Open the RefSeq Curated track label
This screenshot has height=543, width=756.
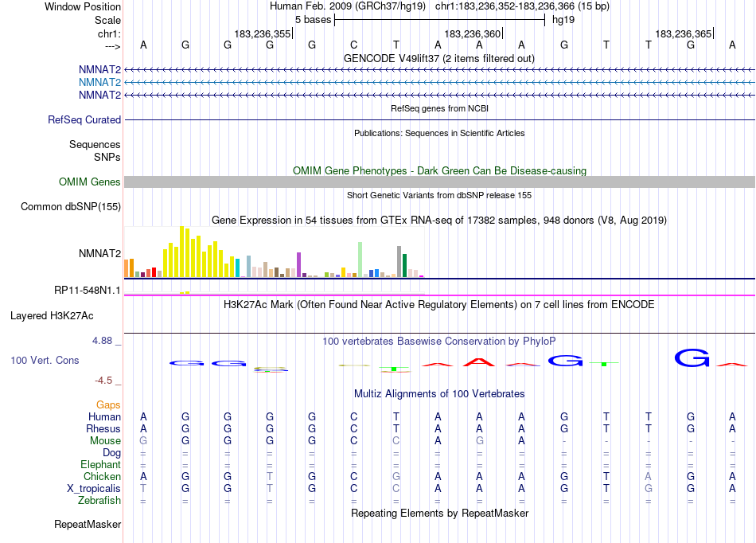pos(84,119)
